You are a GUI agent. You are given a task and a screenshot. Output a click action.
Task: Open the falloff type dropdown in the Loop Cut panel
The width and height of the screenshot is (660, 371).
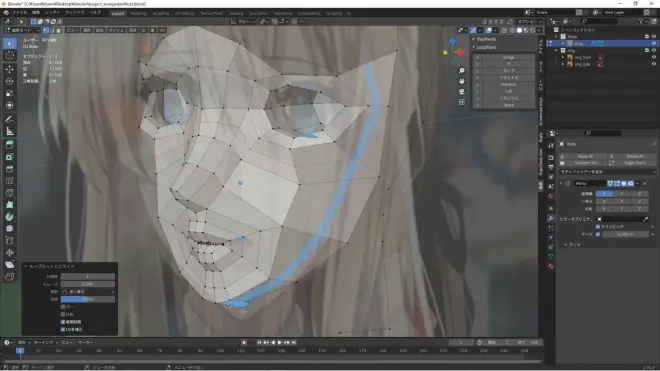pos(88,291)
